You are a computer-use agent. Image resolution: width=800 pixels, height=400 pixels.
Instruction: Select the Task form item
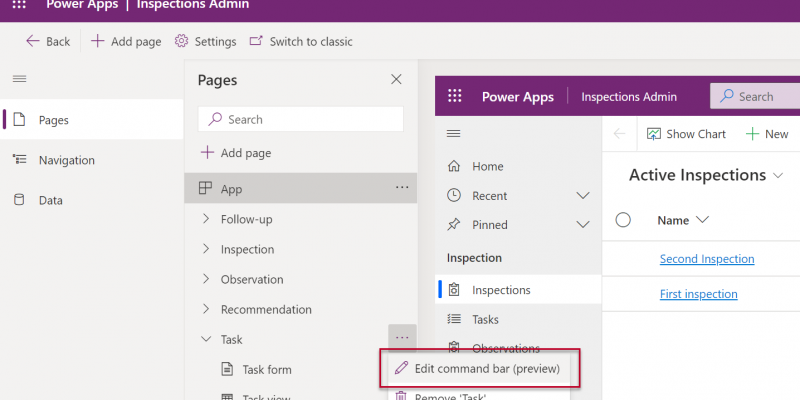267,369
